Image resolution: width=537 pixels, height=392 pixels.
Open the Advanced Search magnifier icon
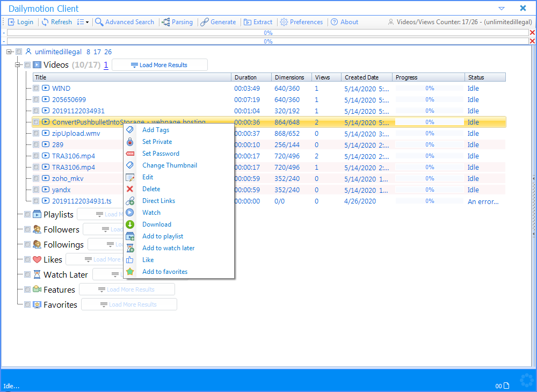coord(99,22)
